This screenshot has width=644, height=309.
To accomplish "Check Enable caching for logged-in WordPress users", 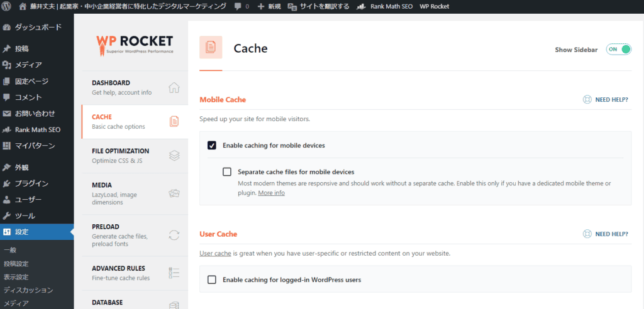I will point(212,280).
